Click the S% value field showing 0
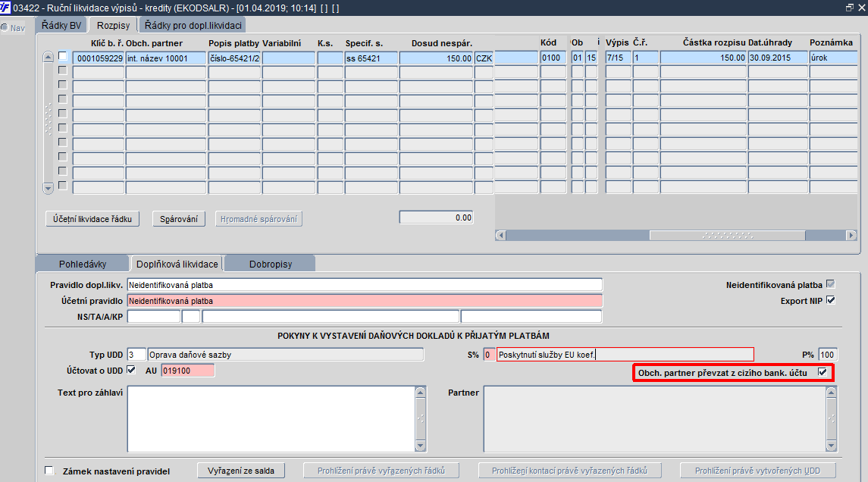This screenshot has width=868, height=482. point(490,355)
